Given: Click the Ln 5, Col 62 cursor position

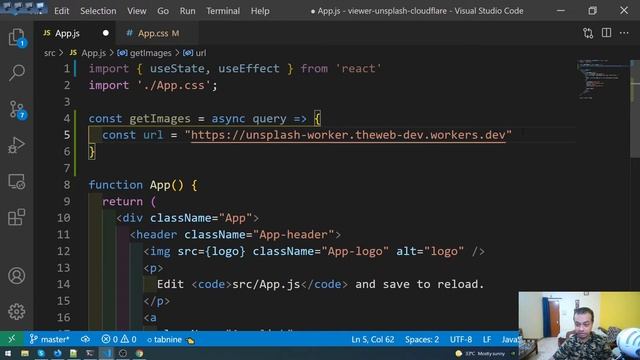Looking at the screenshot, I should 373,339.
